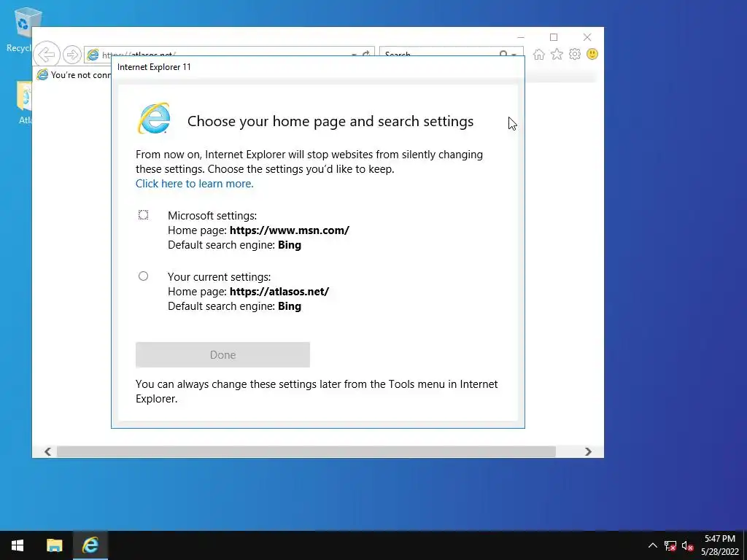Click the Internet Explorer 11 dialog title
This screenshot has height=560, width=747.
point(154,67)
